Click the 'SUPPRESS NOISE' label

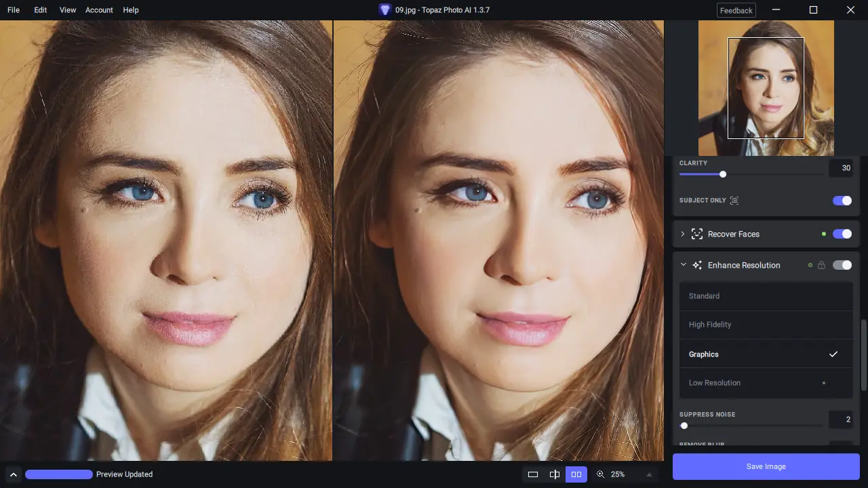coord(707,415)
